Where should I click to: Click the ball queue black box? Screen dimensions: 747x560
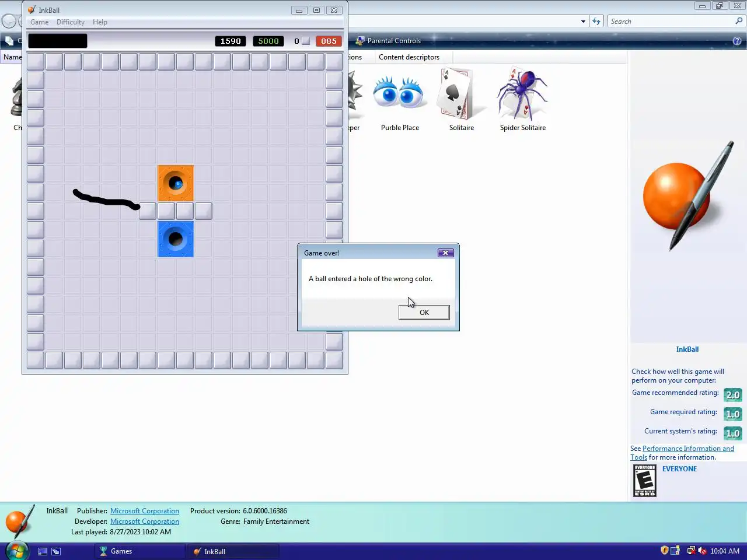58,41
